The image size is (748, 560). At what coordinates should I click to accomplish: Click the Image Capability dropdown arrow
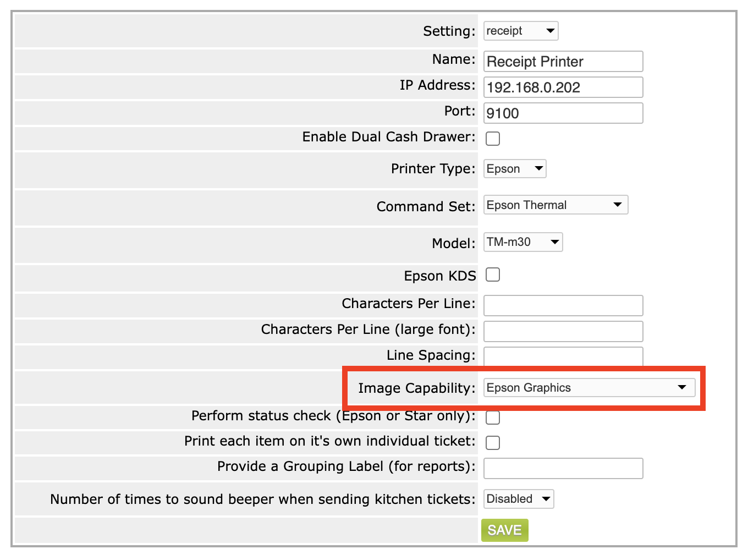pos(682,388)
